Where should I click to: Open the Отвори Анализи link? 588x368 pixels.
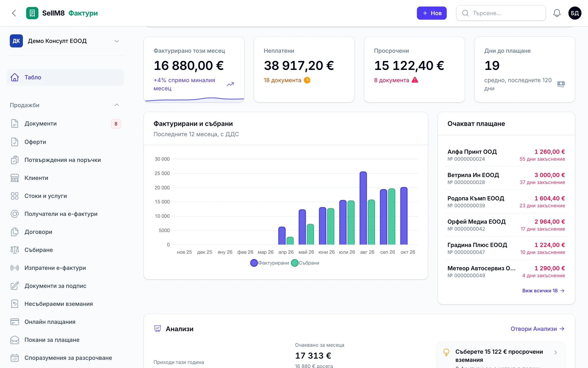point(538,329)
